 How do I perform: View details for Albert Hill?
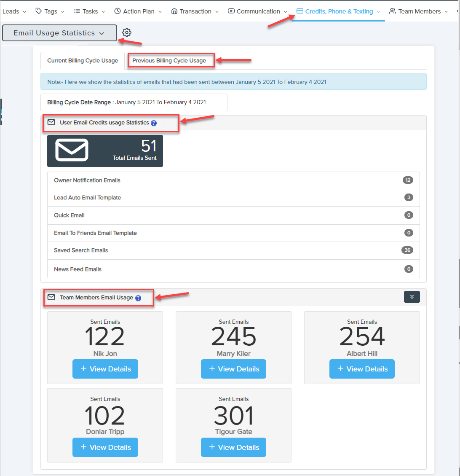(x=362, y=369)
